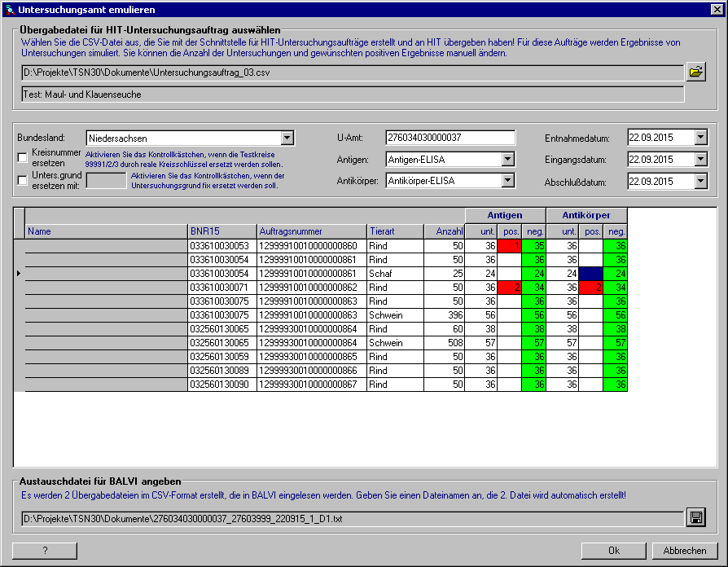Select BNR15 cell 033610030053
This screenshot has height=567, width=728.
pos(222,246)
